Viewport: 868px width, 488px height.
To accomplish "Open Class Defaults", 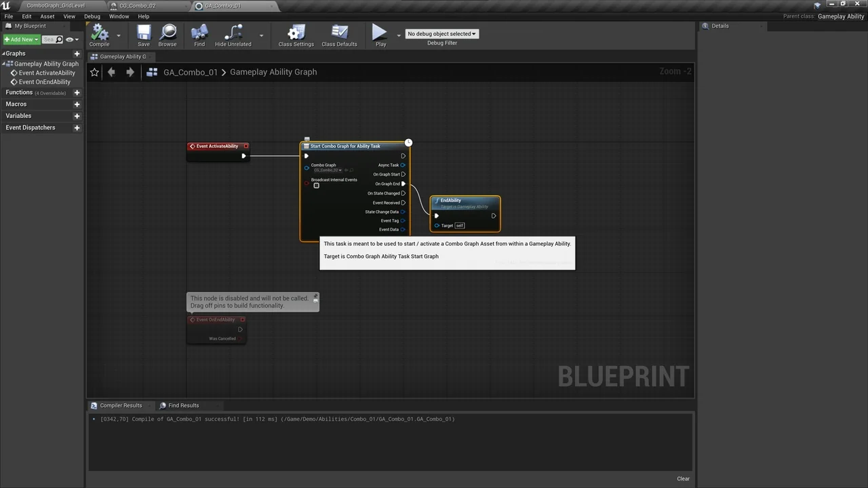I will coord(339,35).
